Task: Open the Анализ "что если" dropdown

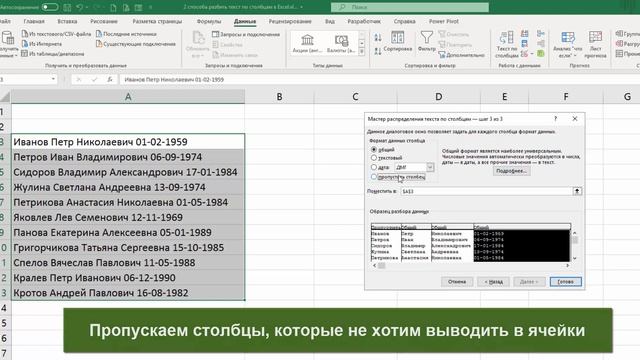Action: tap(568, 44)
